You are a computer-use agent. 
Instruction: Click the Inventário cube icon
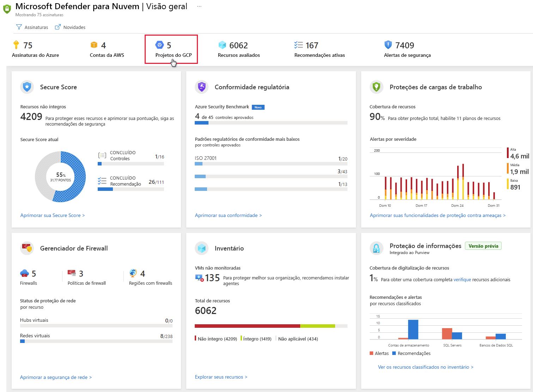[202, 248]
